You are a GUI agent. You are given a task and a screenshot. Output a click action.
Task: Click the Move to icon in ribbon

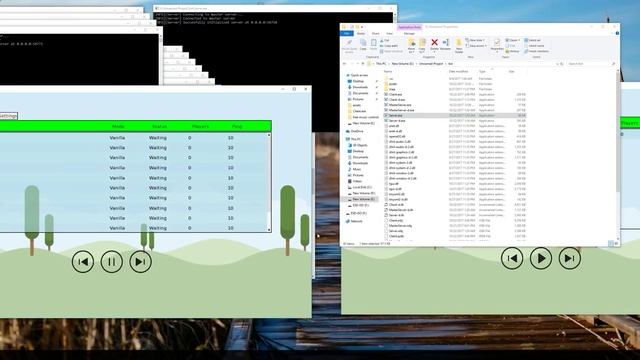411,46
